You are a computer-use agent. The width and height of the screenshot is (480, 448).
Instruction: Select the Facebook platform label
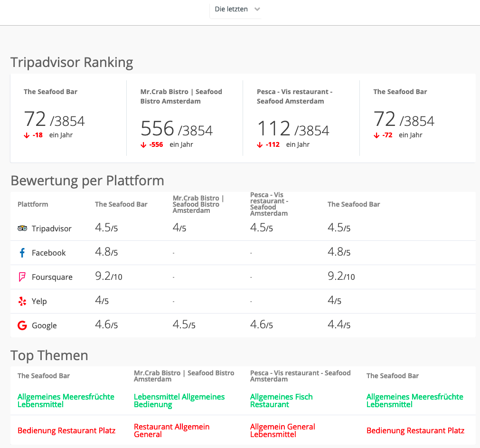pos(49,253)
